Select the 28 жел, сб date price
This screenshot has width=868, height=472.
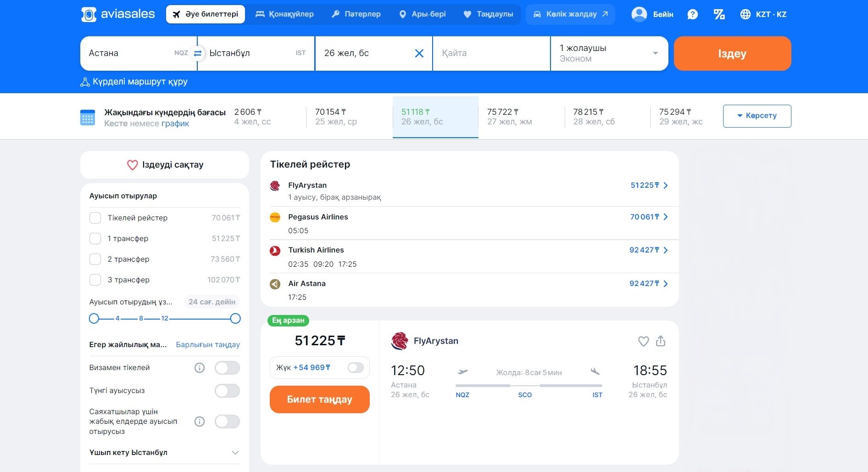point(607,117)
